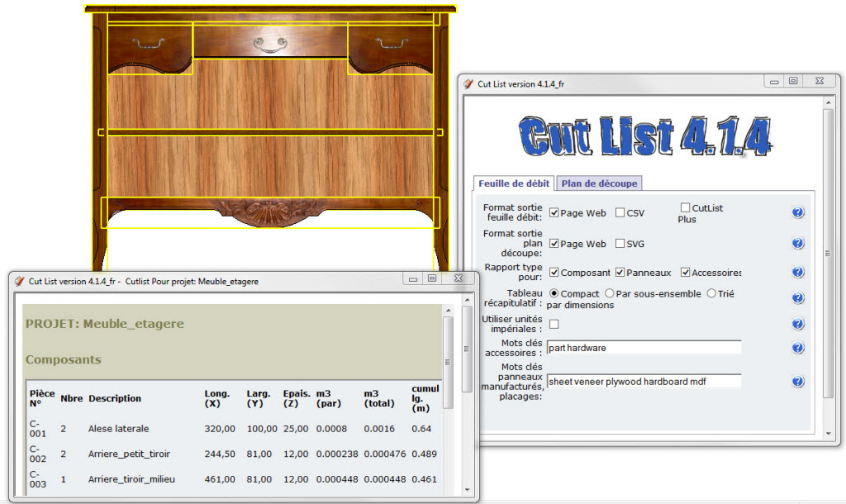
Task: Toggle the SVG output checkbox
Action: click(620, 244)
